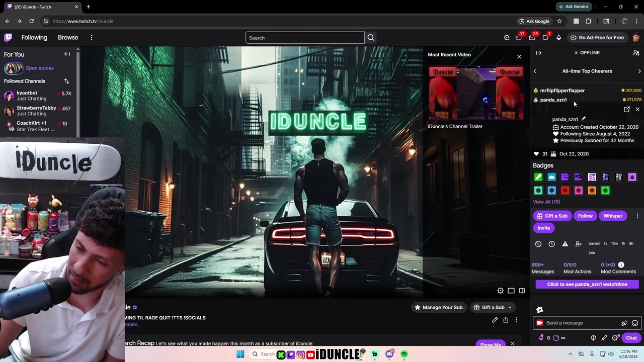Warn user with triangle icon
644x362 pixels.
coord(565,244)
